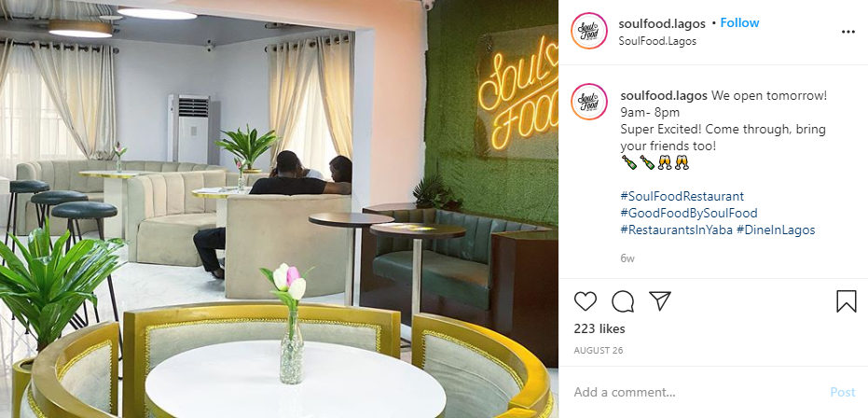This screenshot has width=868, height=418.
Task: Click the Post comment button
Action: (x=843, y=392)
